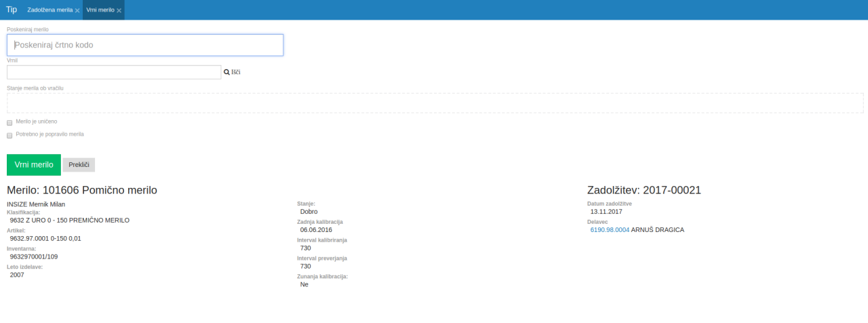Click the Merilo: 101606 Pomično merilo heading

[82, 191]
